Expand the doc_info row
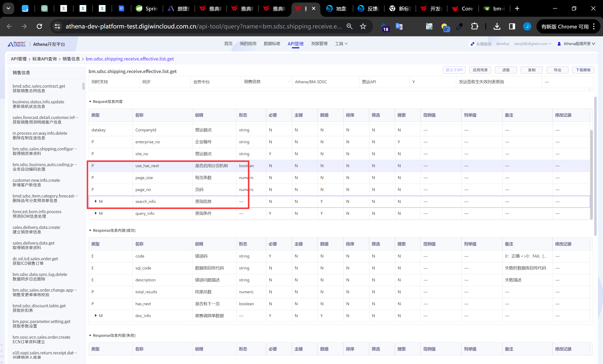This screenshot has height=364, width=603. click(96, 315)
